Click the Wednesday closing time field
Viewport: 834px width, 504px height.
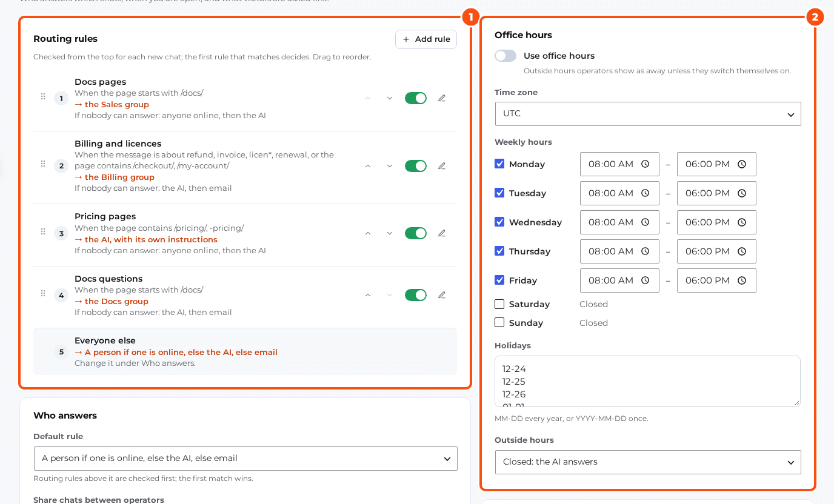pyautogui.click(x=716, y=222)
